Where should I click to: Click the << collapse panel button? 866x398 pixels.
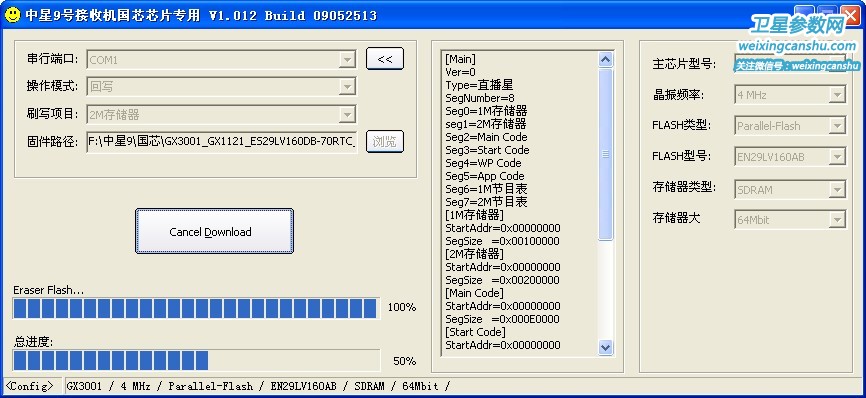point(385,59)
